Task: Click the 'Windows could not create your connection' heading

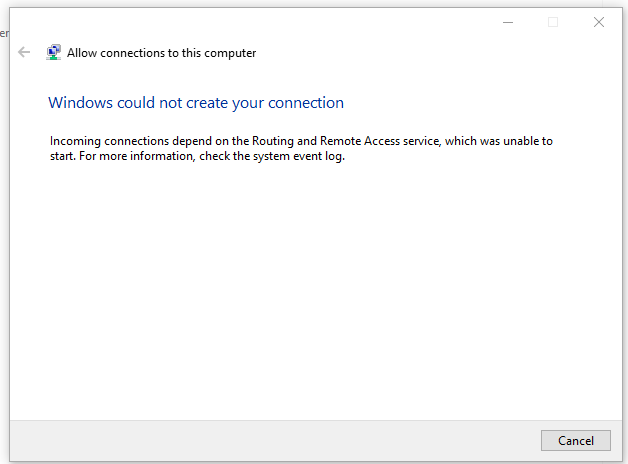Action: point(195,102)
